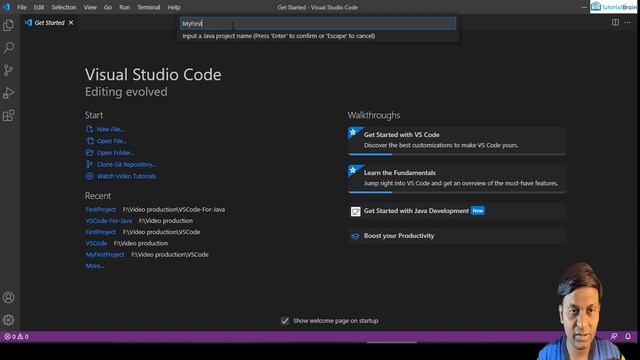Click the Java project name input field
The image size is (640, 360).
[x=318, y=24]
